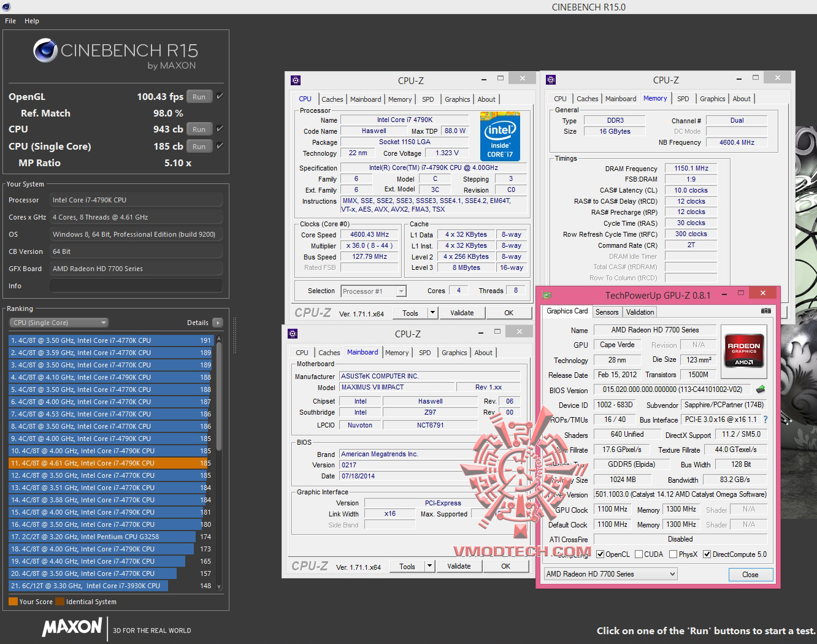
Task: Click the Intel Core i7 logo in CPU-Z
Action: click(500, 136)
